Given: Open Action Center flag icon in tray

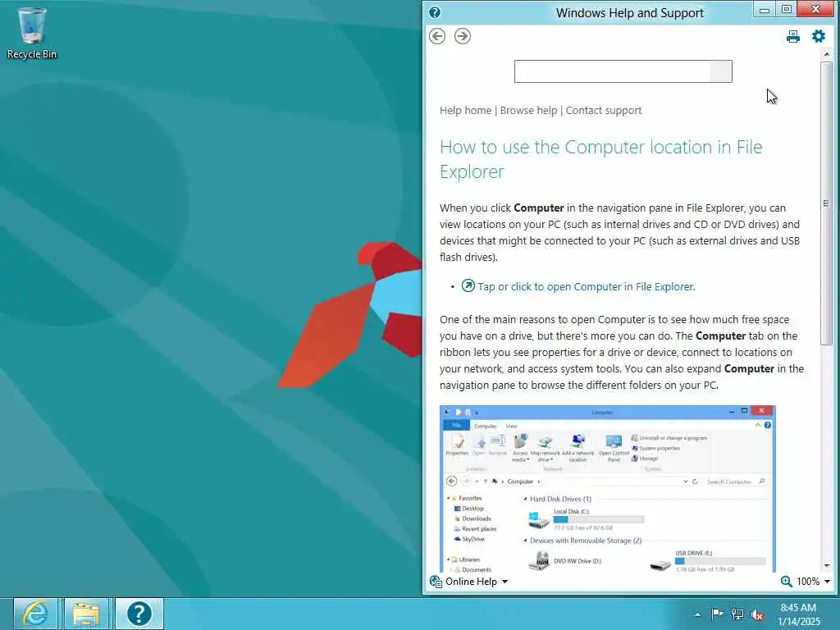Looking at the screenshot, I should tap(717, 614).
